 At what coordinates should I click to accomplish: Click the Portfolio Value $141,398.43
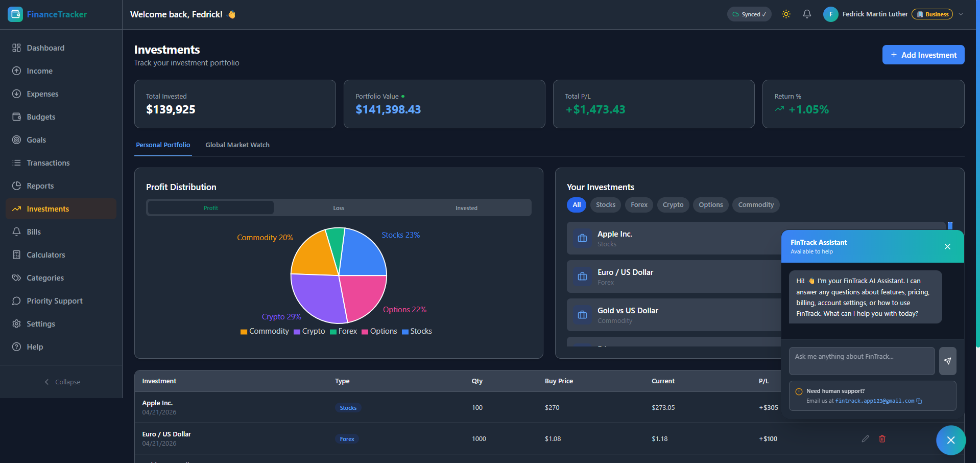388,109
